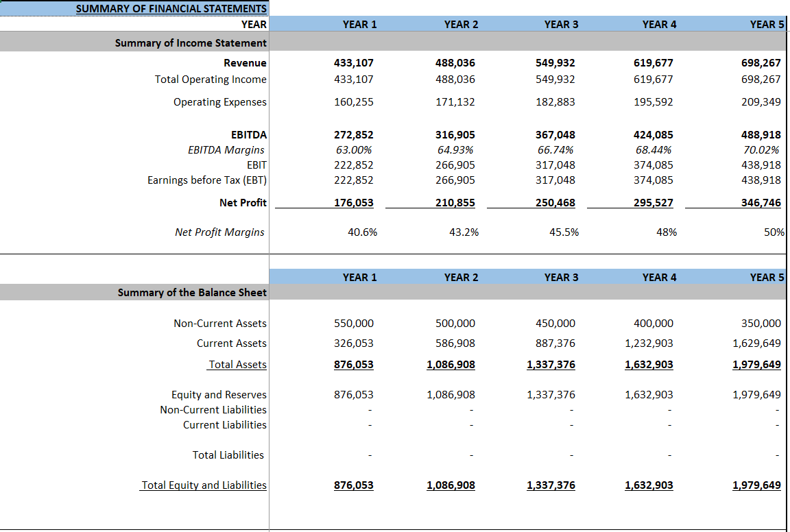The height and width of the screenshot is (532, 790).
Task: Select Year 1 Net Profit value 176,053
Action: 355,202
